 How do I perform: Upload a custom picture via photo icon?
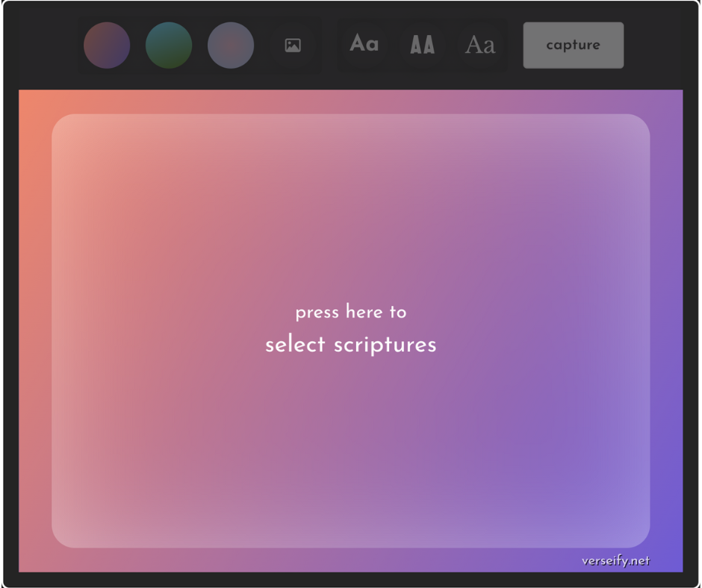coord(293,46)
